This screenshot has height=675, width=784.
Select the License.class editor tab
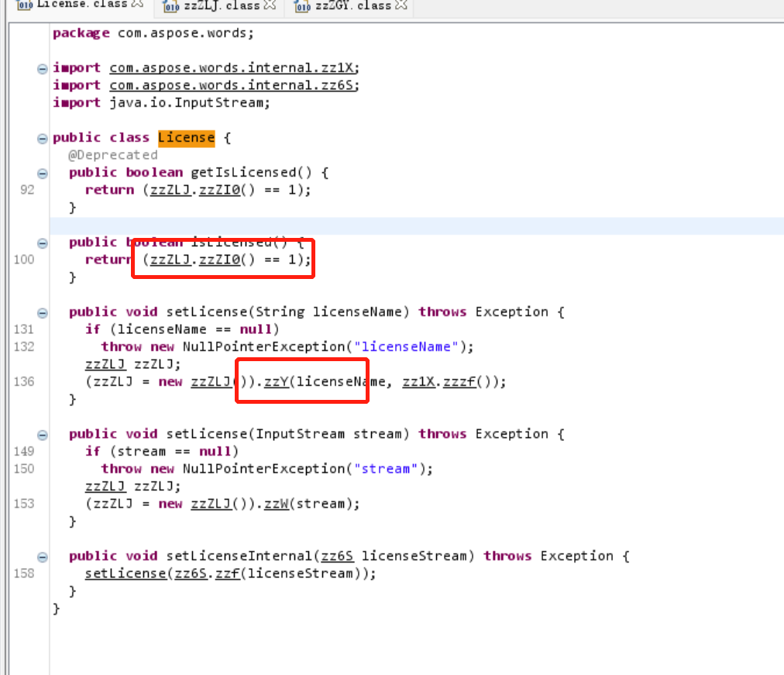tap(82, 5)
